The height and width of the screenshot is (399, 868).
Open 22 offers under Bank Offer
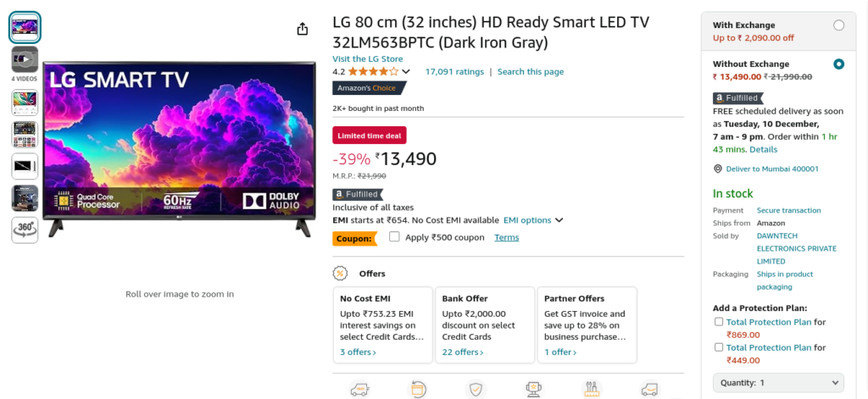point(462,352)
